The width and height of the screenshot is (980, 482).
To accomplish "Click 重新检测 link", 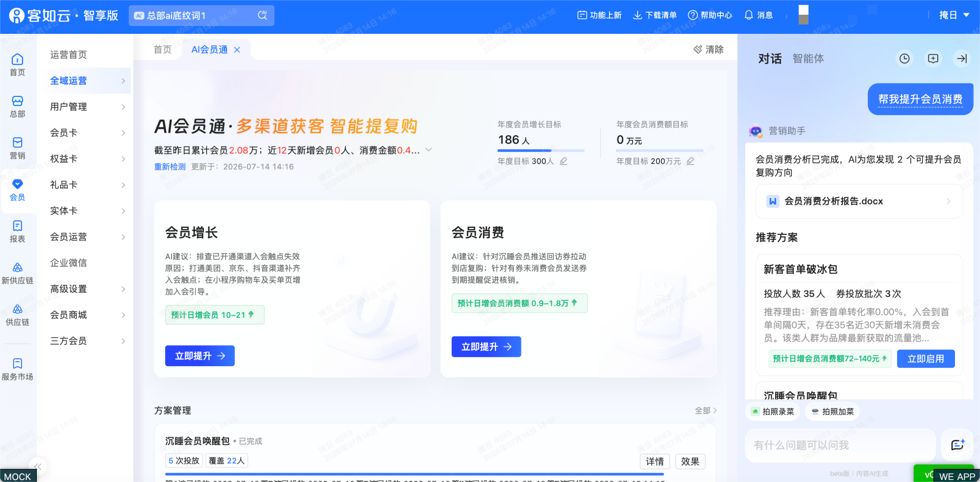I will tap(170, 167).
